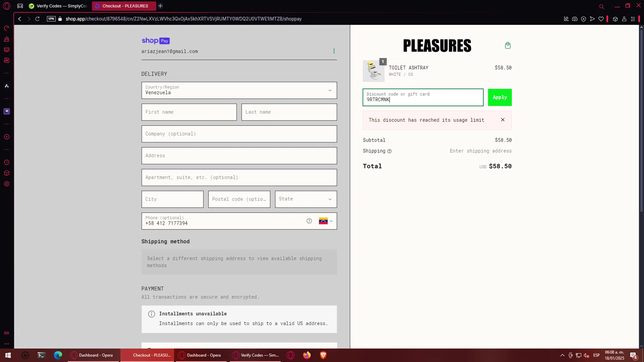
Task: Dismiss the usage limit error message
Action: click(503, 120)
